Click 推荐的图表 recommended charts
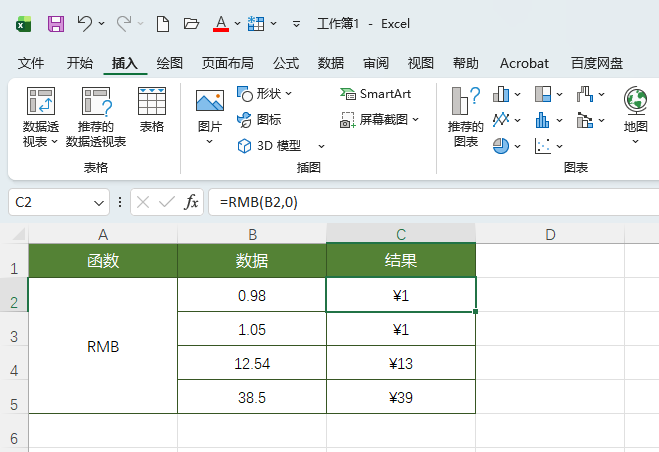The width and height of the screenshot is (659, 452). (x=466, y=117)
